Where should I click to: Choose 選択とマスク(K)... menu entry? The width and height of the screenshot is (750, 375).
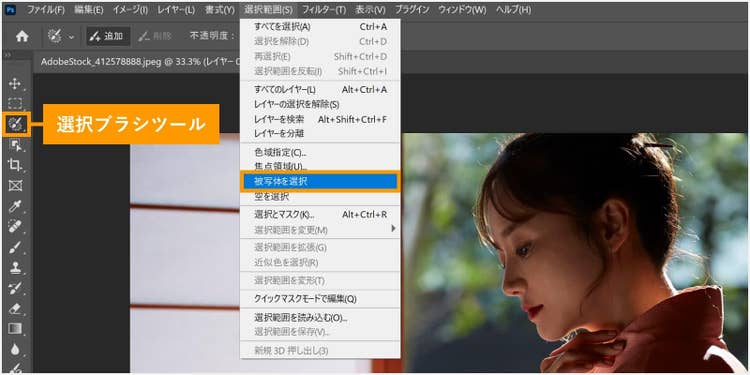point(320,214)
